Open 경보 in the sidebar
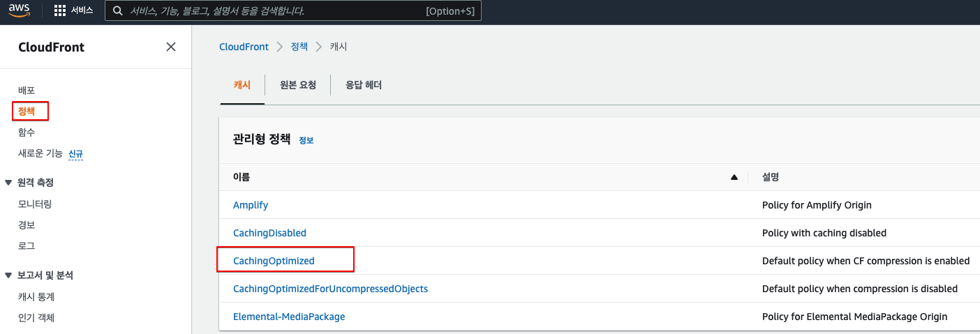The height and width of the screenshot is (334, 980). pos(27,225)
